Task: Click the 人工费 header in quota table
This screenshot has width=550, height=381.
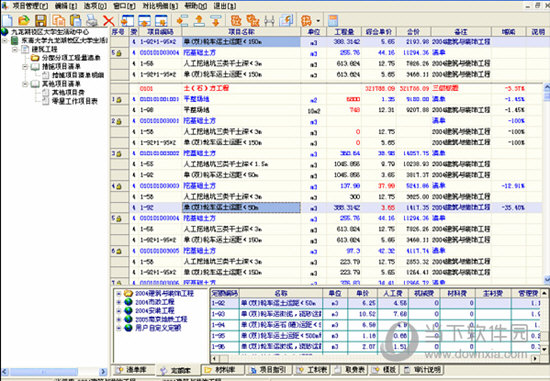Action: tap(393, 293)
